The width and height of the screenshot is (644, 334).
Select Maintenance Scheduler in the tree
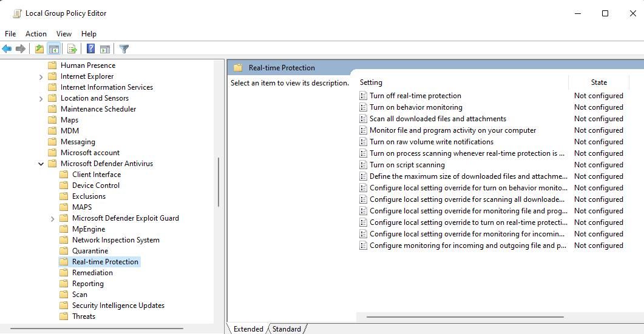click(x=98, y=109)
